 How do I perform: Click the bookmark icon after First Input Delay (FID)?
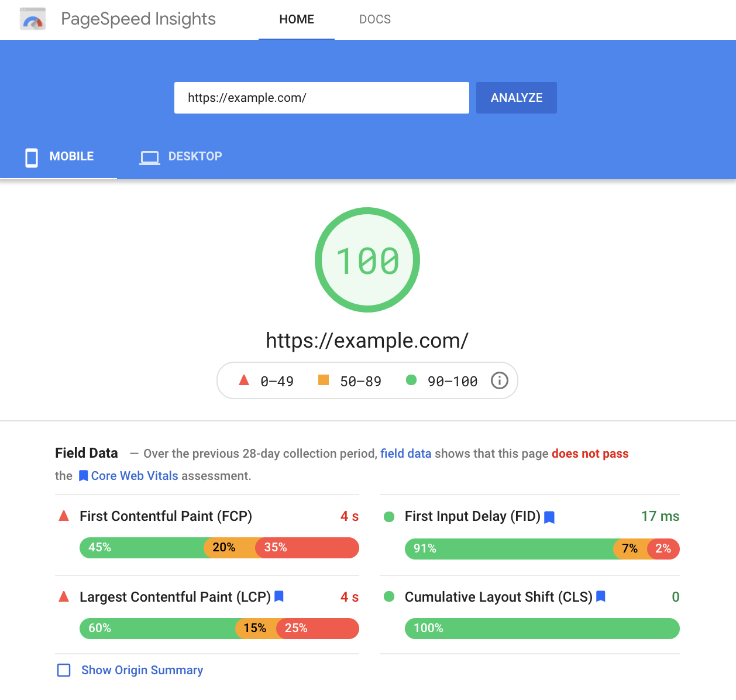click(549, 517)
